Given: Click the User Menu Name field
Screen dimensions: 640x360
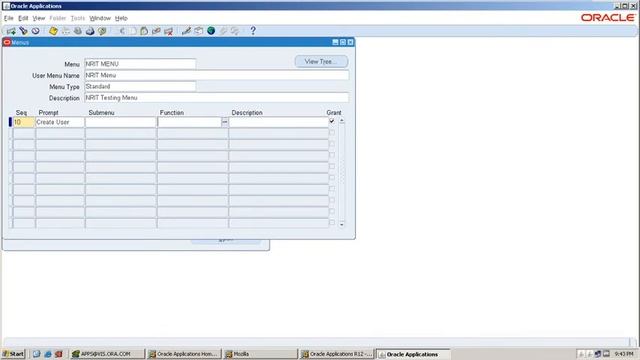Looking at the screenshot, I should click(x=216, y=76).
